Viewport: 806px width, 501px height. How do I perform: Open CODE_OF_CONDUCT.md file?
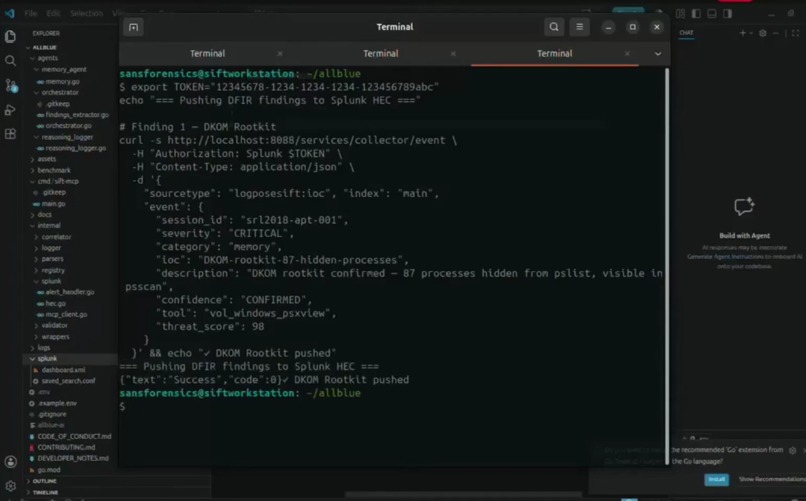pos(74,436)
